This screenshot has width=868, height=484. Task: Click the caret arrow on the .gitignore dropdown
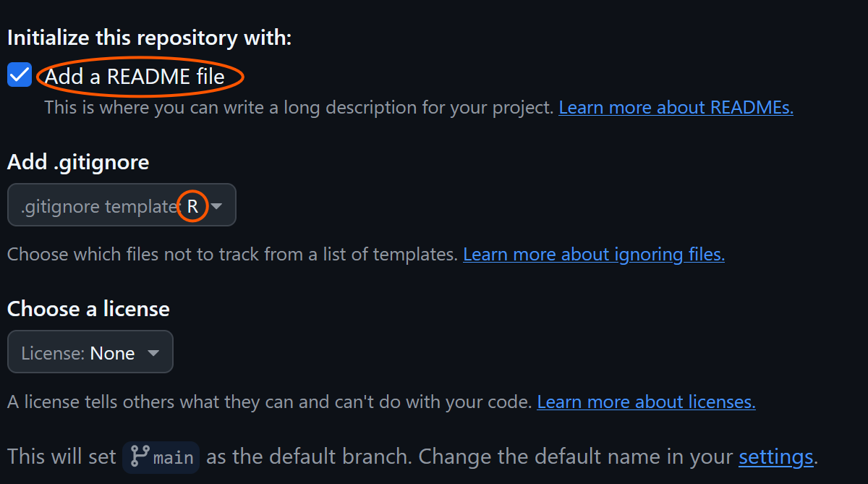coord(216,206)
